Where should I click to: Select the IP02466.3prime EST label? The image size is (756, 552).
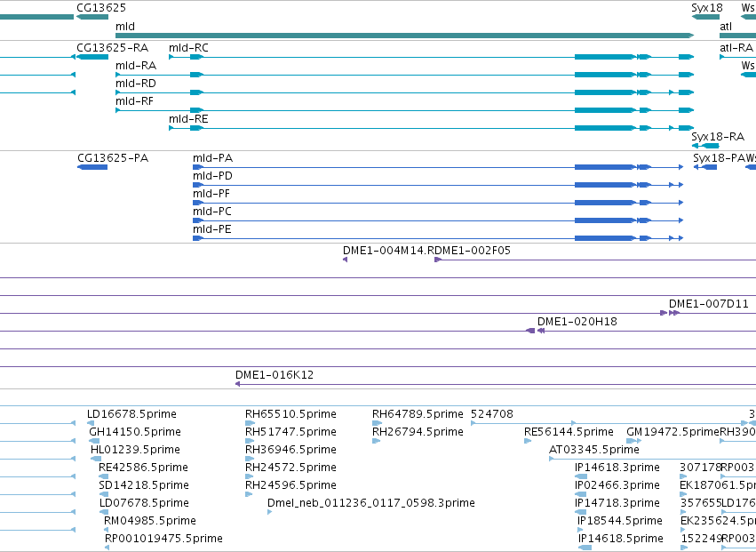[x=617, y=485]
